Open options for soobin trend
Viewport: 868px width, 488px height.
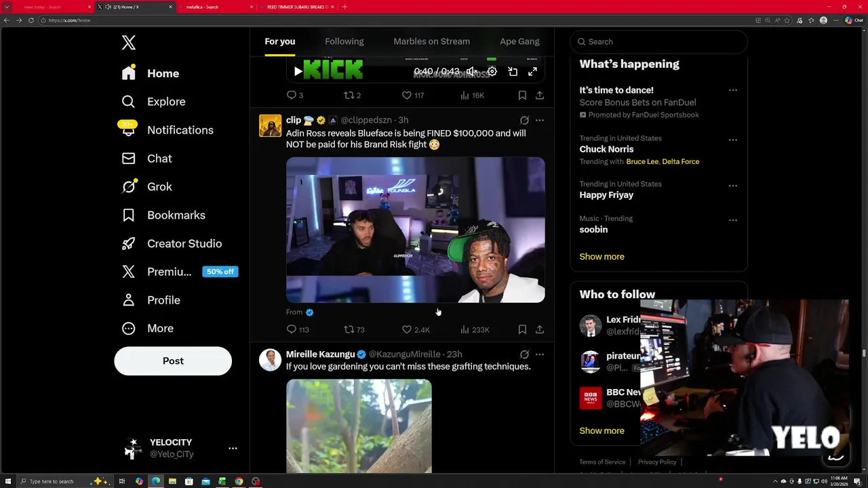(733, 220)
